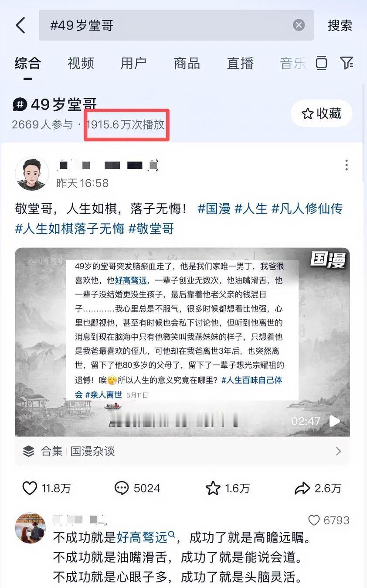Tap the 收藏 topic button
The image size is (367, 588).
click(x=322, y=113)
